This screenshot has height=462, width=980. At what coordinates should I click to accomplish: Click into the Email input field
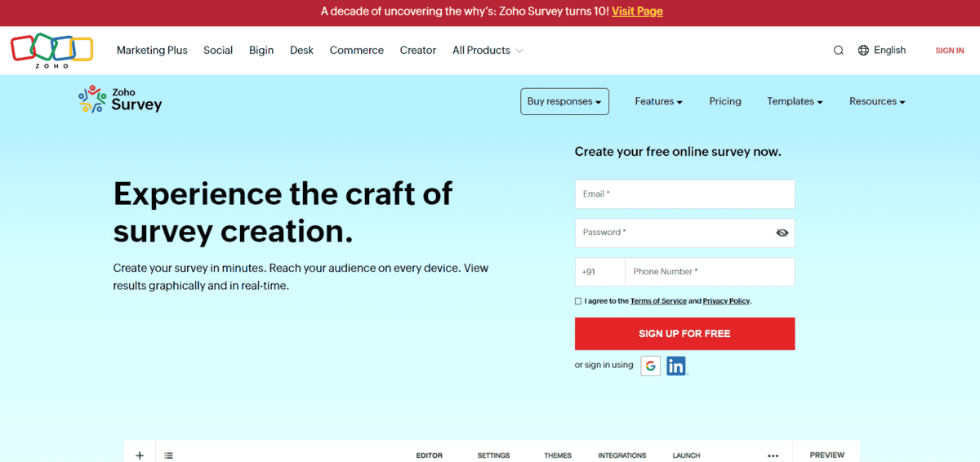click(x=684, y=194)
